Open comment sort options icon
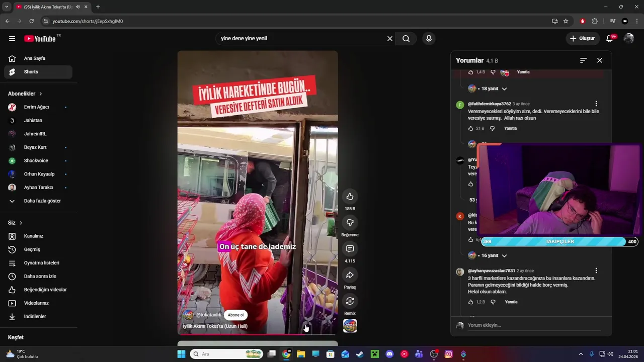644x362 pixels. 583,60
